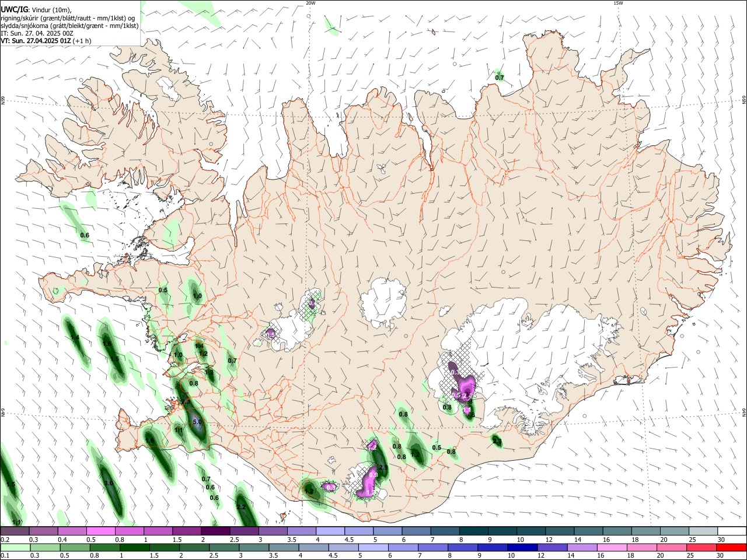This screenshot has width=747, height=560.
Task: Click the 'rigning/skúrir' legend description line
Action: 68,18
